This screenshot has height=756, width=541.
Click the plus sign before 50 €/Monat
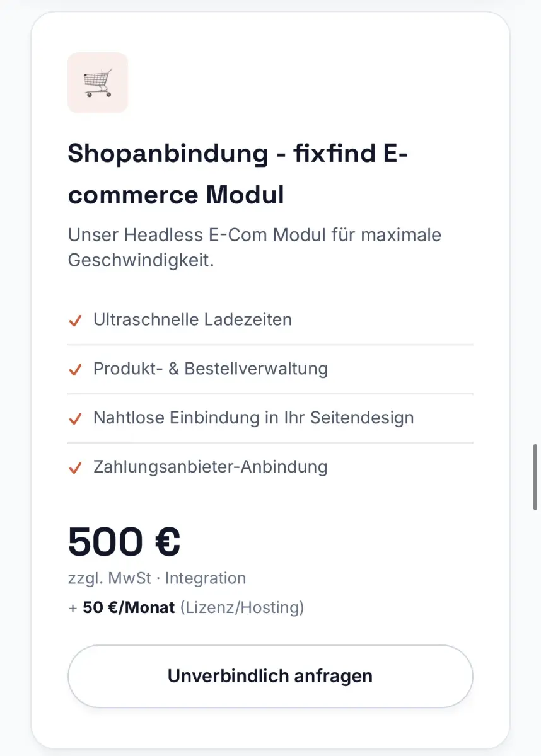click(x=73, y=608)
